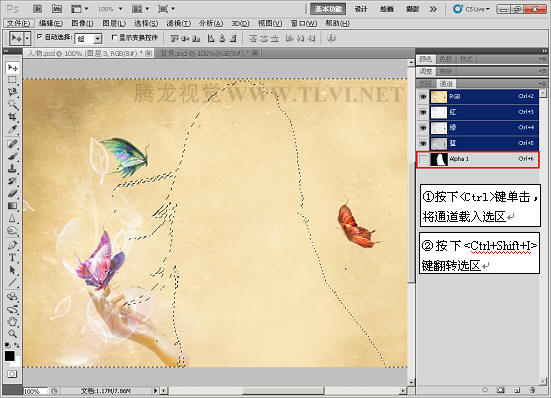
Task: Select the Blur tool
Action: coord(13,218)
